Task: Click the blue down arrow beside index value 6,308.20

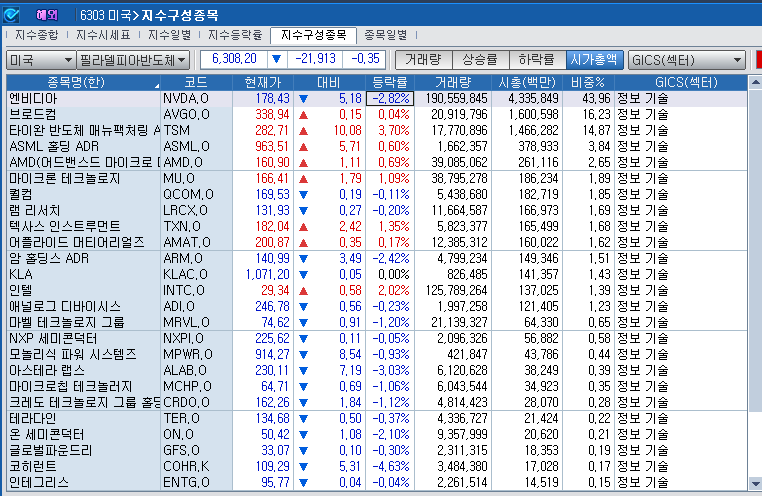Action: 277,59
